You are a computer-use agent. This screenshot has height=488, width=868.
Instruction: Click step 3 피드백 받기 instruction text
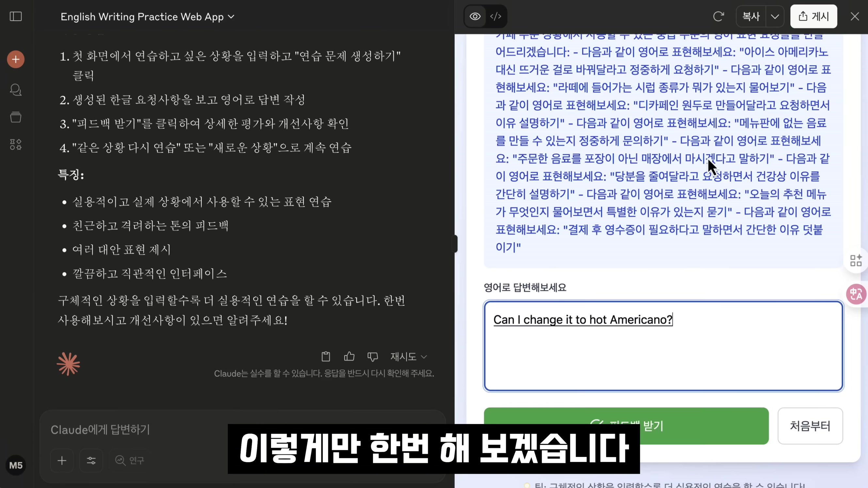tap(210, 124)
